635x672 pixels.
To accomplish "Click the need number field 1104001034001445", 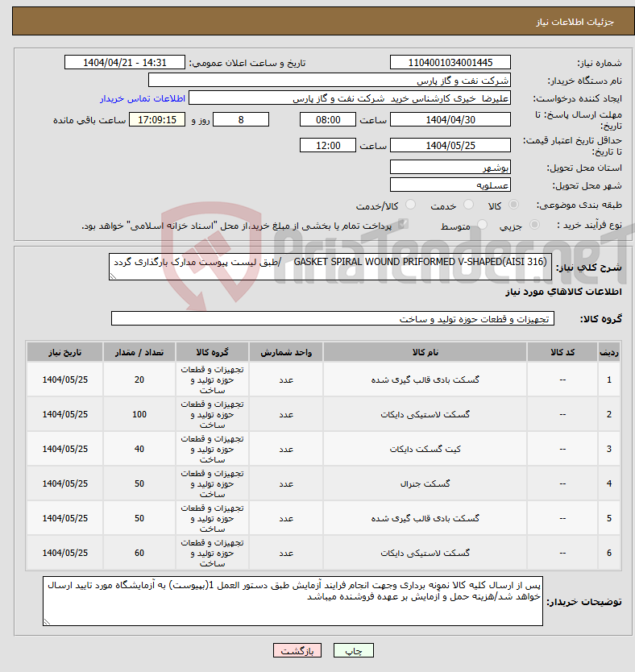I will tap(450, 63).
